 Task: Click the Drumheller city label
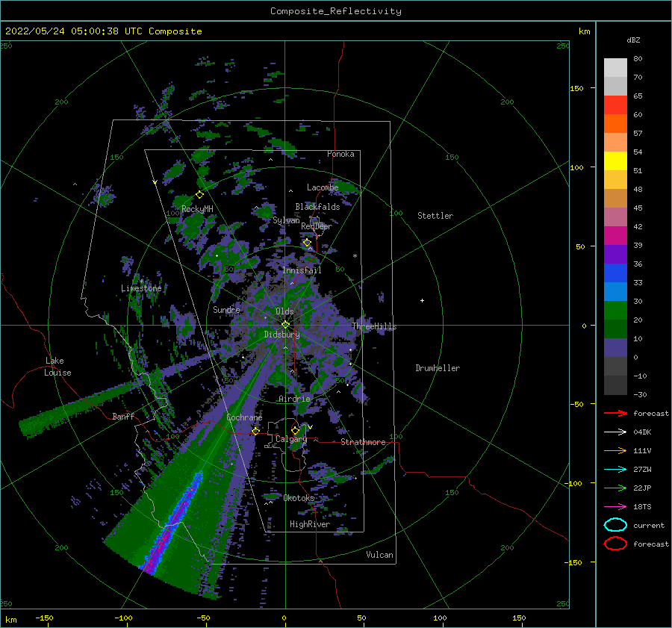tap(438, 368)
